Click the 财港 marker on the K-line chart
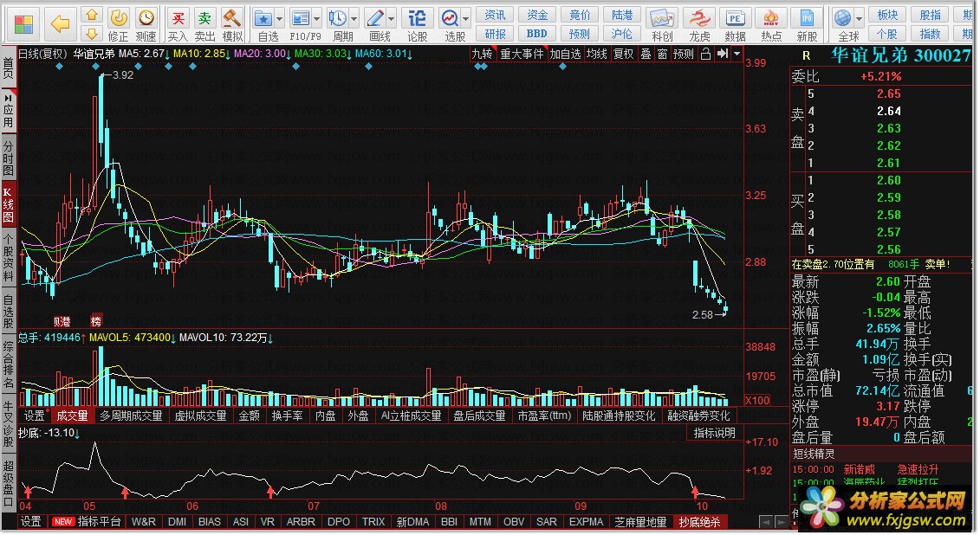Viewport: 980px width, 535px height. (62, 321)
